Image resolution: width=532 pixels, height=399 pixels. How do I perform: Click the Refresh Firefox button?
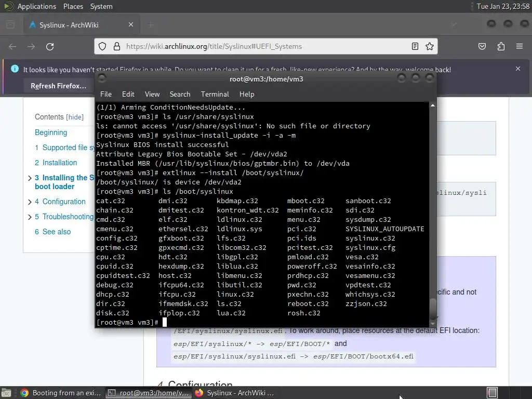tap(58, 86)
